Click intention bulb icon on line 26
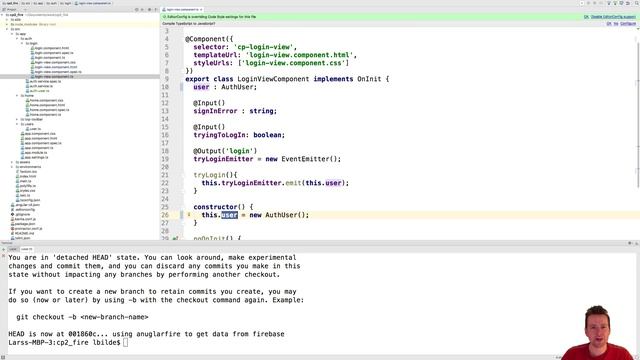This screenshot has width=640, height=360. coord(189,215)
